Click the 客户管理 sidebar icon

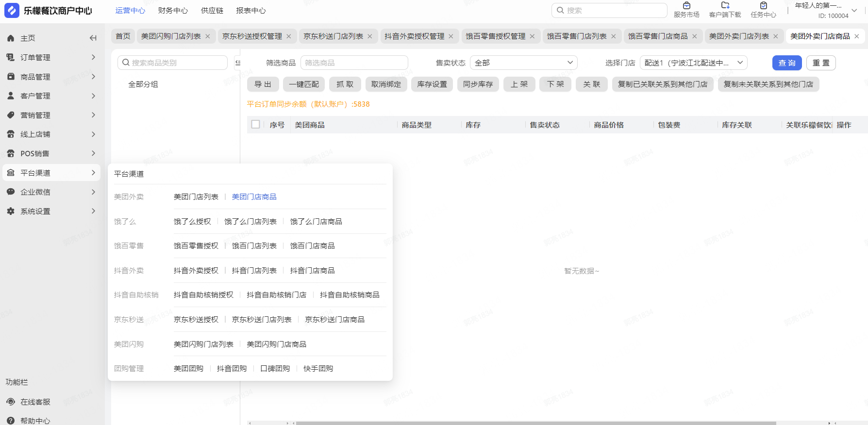pyautogui.click(x=11, y=96)
